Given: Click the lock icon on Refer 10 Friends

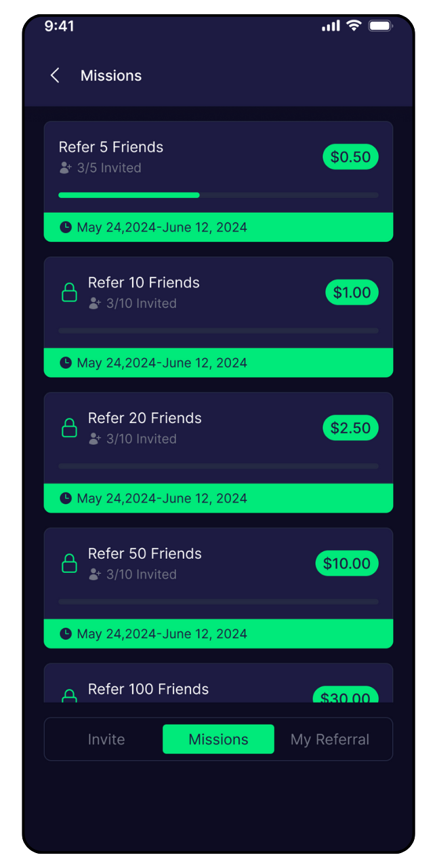Looking at the screenshot, I should [x=69, y=292].
